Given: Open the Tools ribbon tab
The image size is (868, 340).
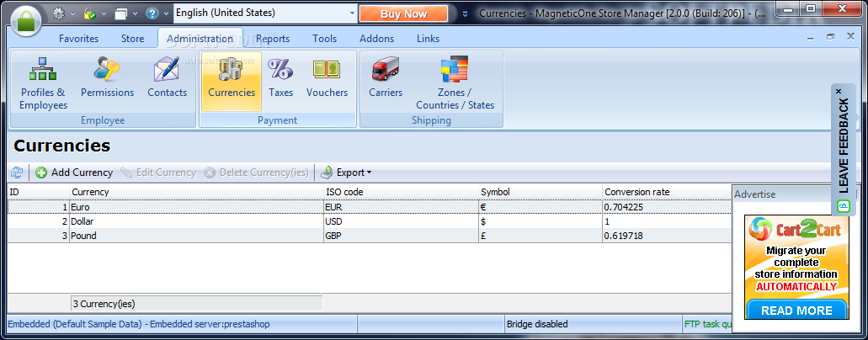Looking at the screenshot, I should point(324,39).
